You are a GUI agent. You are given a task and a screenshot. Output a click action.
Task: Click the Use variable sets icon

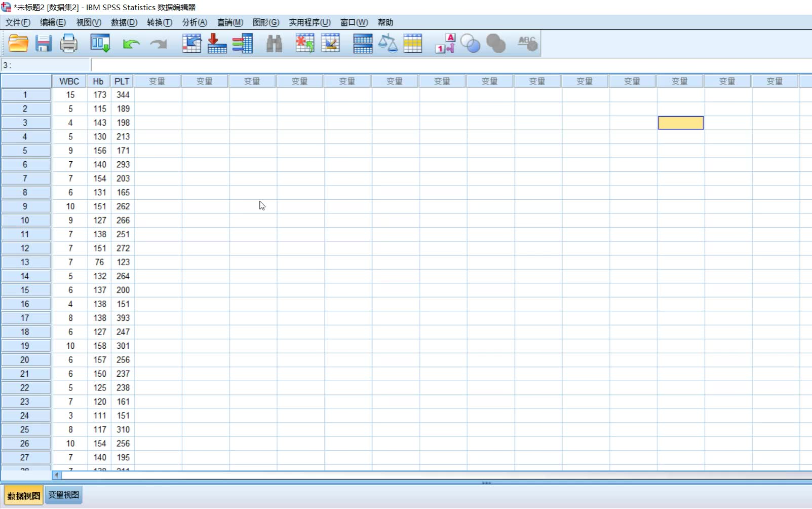coord(471,44)
